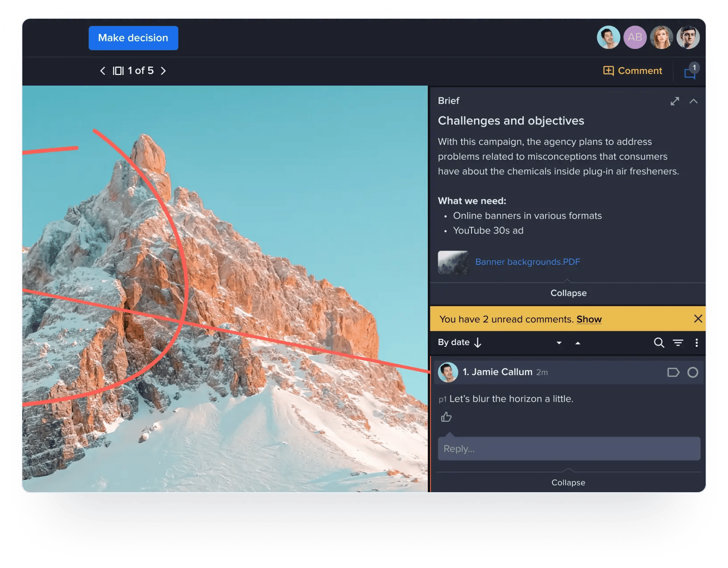Collapse the Brief section with chevron
Screen dimensions: 728x568
coord(693,101)
